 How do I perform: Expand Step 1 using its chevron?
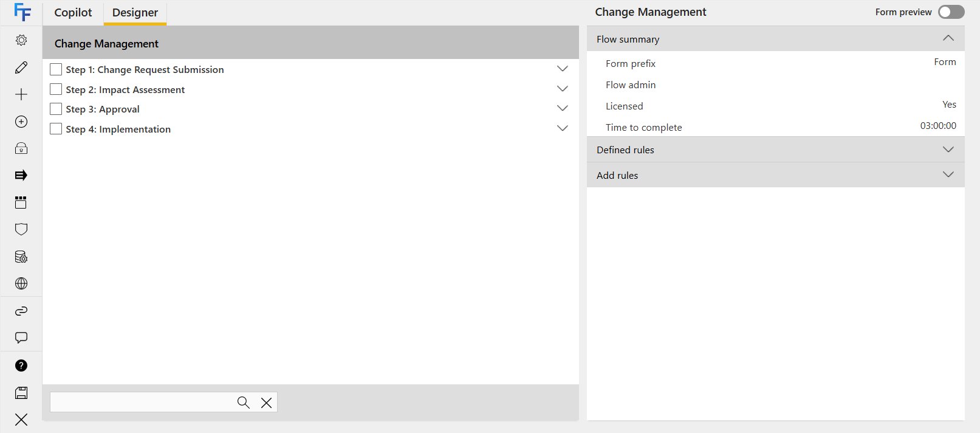563,69
